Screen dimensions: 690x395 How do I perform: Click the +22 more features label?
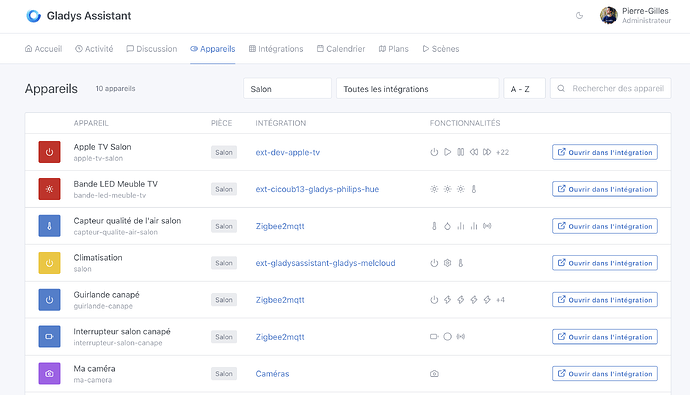[502, 152]
